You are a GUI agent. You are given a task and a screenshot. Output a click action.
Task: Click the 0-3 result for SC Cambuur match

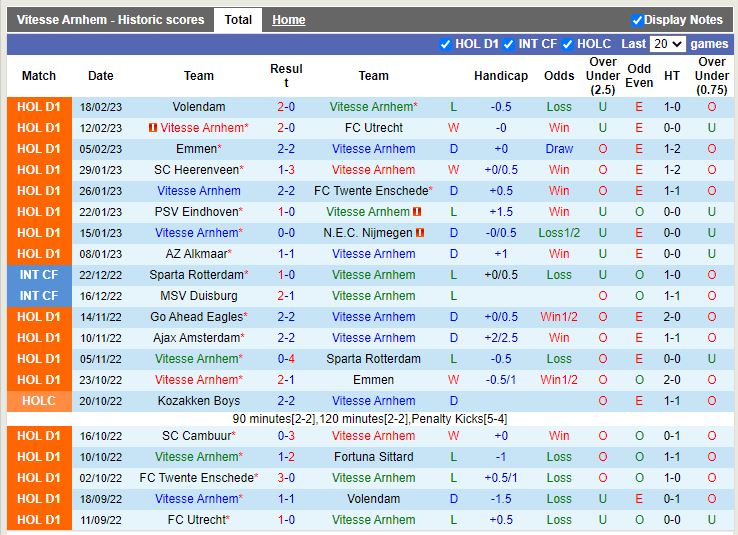(286, 436)
